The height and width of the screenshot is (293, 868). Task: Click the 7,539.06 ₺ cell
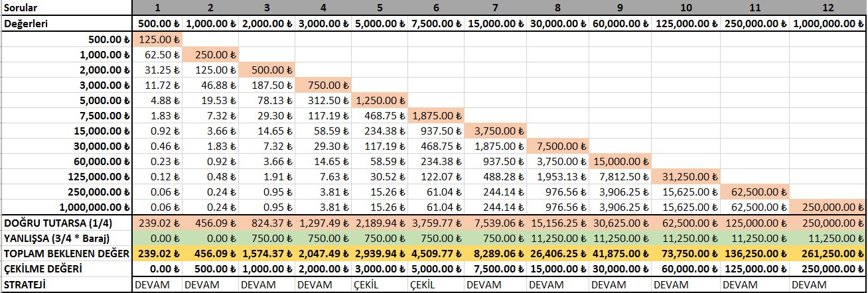click(497, 223)
